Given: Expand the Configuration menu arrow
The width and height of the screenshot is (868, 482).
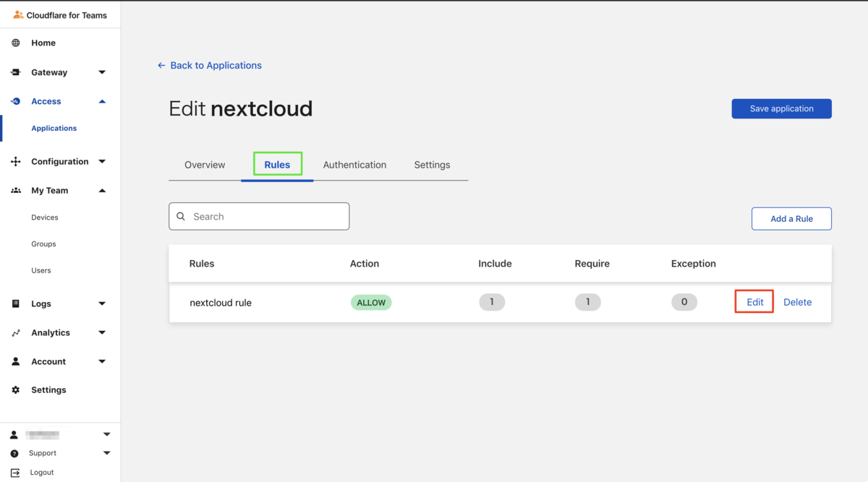Looking at the screenshot, I should (x=102, y=161).
